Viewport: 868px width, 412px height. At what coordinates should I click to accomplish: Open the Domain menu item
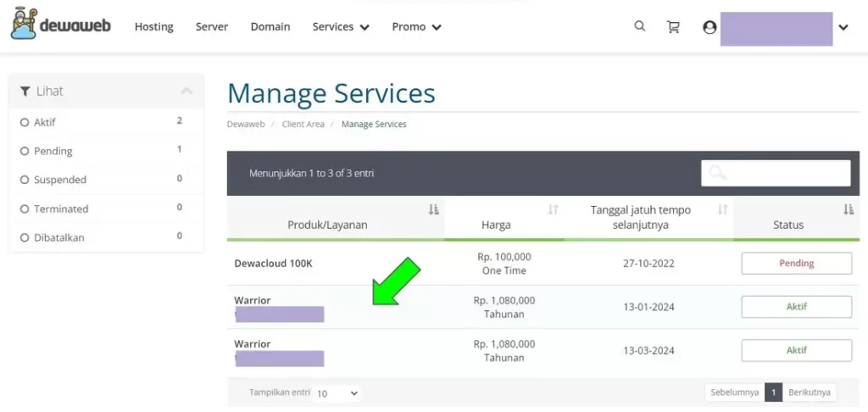(x=270, y=26)
